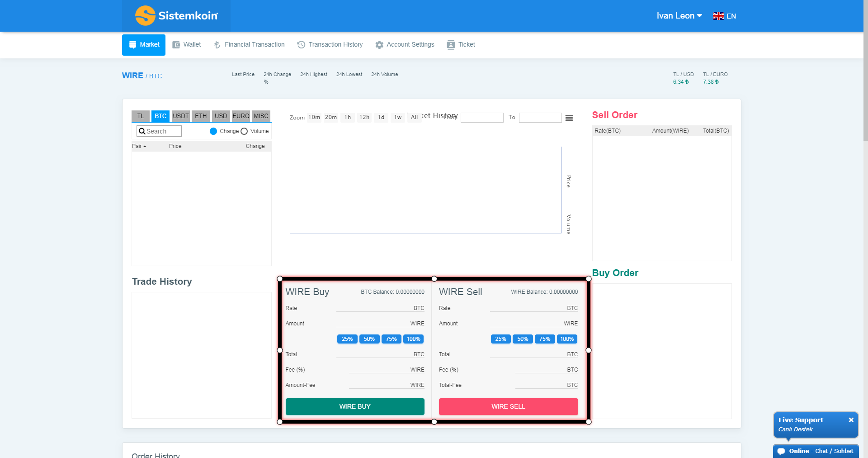This screenshot has width=868, height=458.
Task: Click the WIRE Buy Rate field
Action: (x=380, y=308)
